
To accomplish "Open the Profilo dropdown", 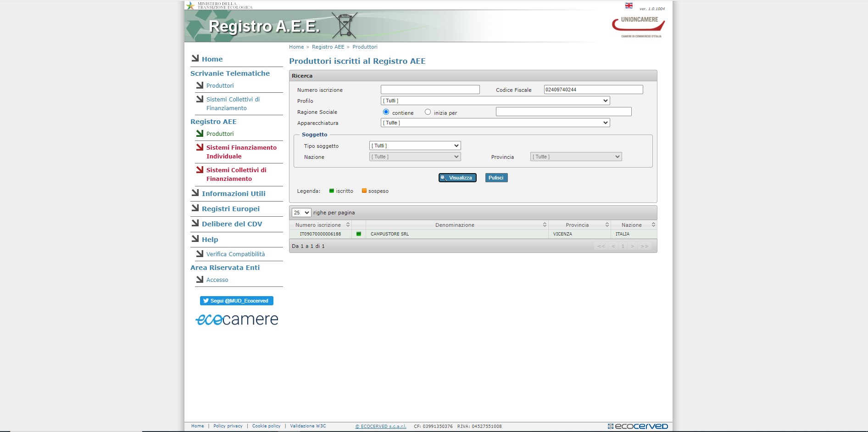I will point(495,101).
